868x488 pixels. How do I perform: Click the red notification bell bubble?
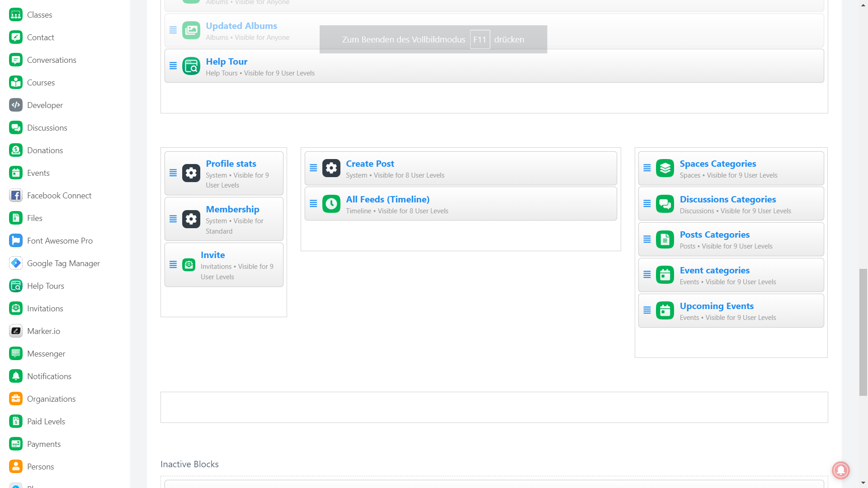[x=840, y=470]
